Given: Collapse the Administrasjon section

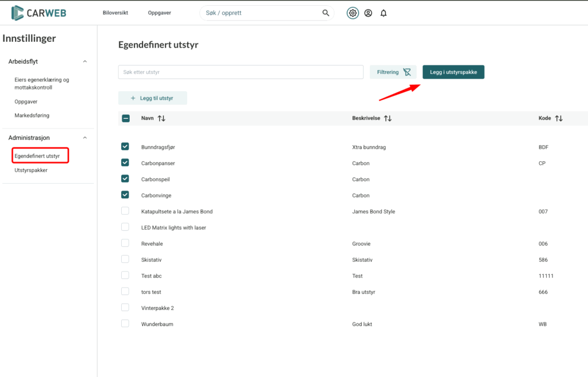Looking at the screenshot, I should (x=85, y=138).
